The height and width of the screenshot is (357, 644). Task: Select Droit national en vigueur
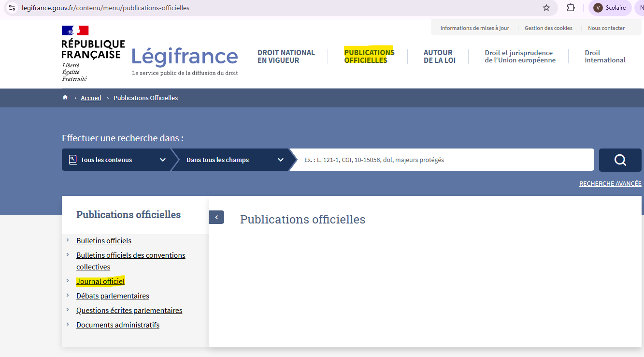pos(286,56)
